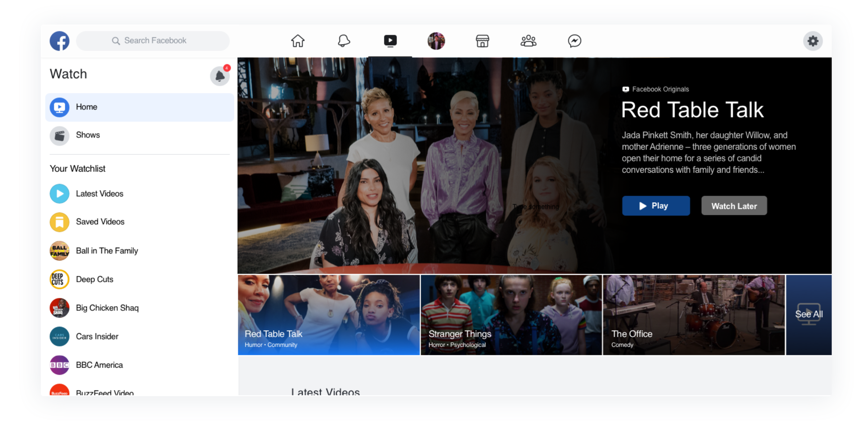Click the Watch notifications bell with red badge
This screenshot has width=868, height=423.
pyautogui.click(x=220, y=75)
